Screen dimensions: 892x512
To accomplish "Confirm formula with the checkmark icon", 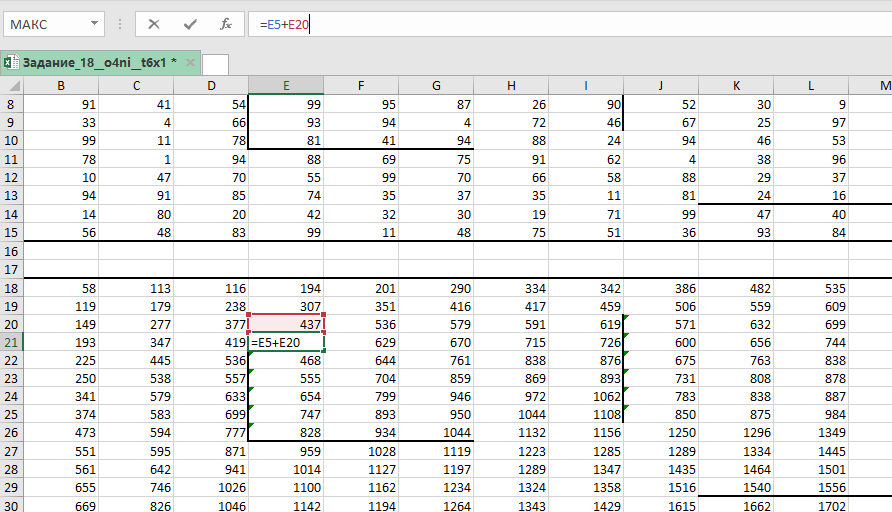I will coord(190,24).
